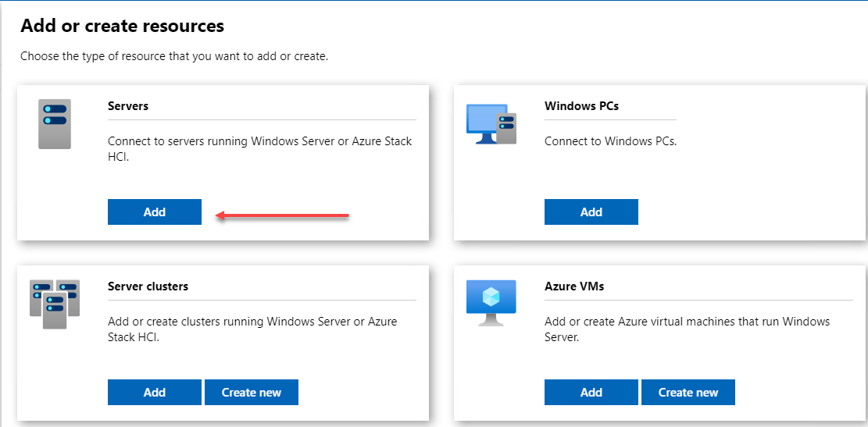Click the Azure VMs monitor icon

coord(491,303)
